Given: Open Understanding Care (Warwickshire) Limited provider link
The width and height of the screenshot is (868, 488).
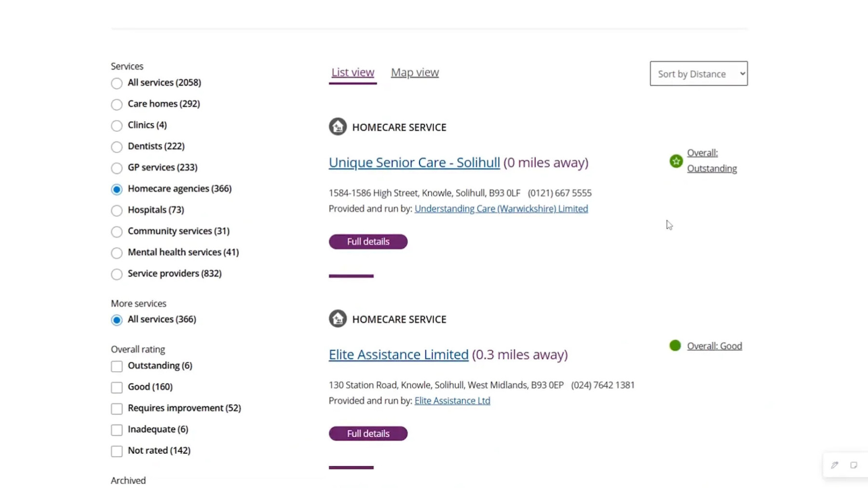Looking at the screenshot, I should (501, 209).
